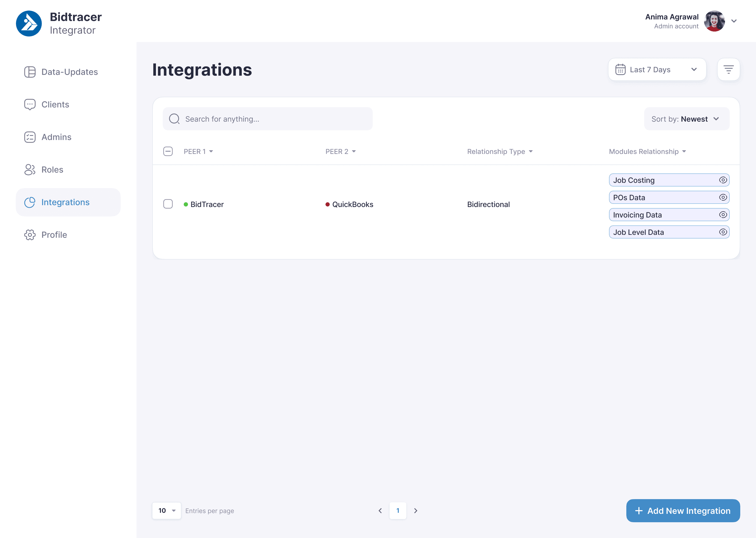Click the search magnifier icon
The height and width of the screenshot is (538, 756).
(174, 119)
